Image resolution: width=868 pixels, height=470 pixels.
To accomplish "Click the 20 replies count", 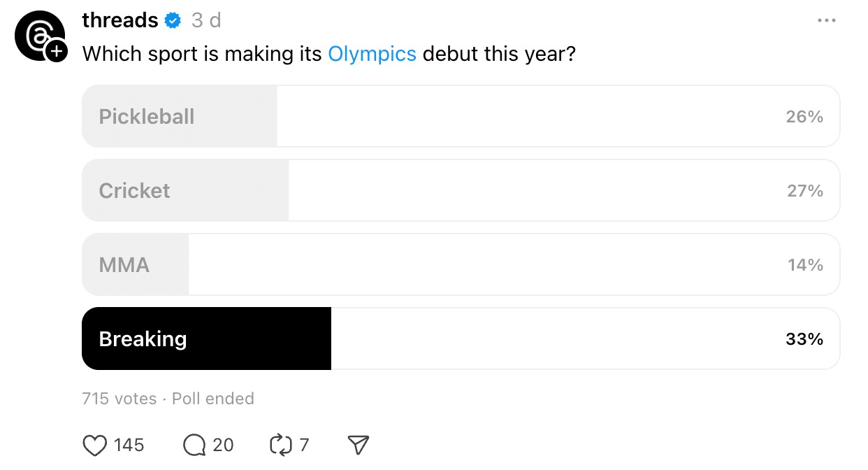I will (x=223, y=445).
